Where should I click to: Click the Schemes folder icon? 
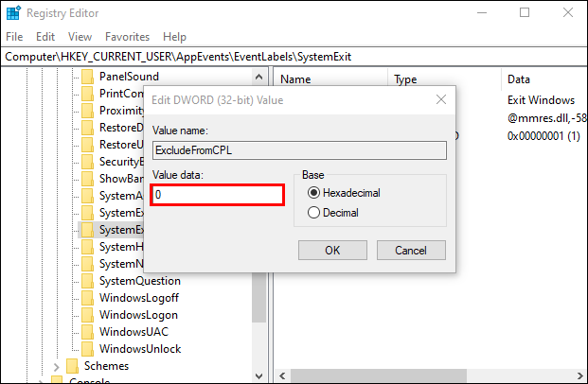pos(72,366)
